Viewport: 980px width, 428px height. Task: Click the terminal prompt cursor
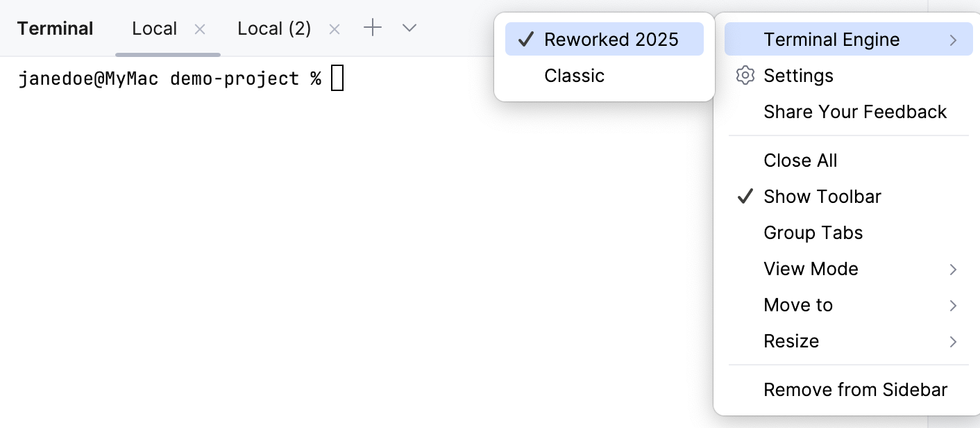click(337, 78)
